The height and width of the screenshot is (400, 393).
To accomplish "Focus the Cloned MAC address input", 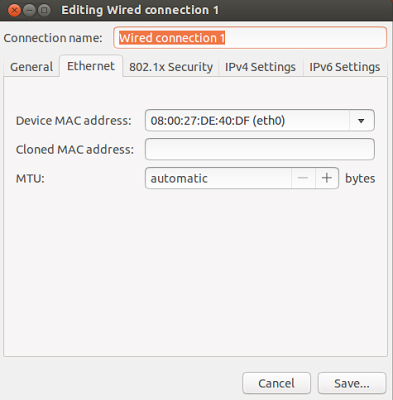I will point(260,149).
